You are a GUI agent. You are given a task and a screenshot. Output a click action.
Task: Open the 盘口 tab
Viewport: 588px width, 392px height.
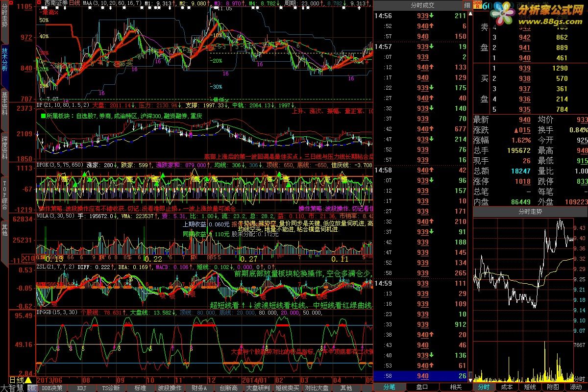pyautogui.click(x=422, y=387)
